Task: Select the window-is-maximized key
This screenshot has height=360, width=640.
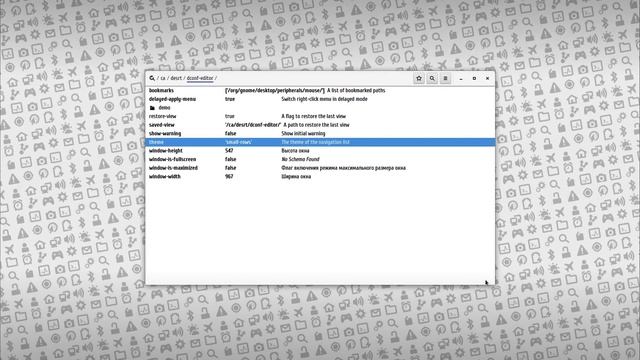Action: pyautogui.click(x=320, y=168)
